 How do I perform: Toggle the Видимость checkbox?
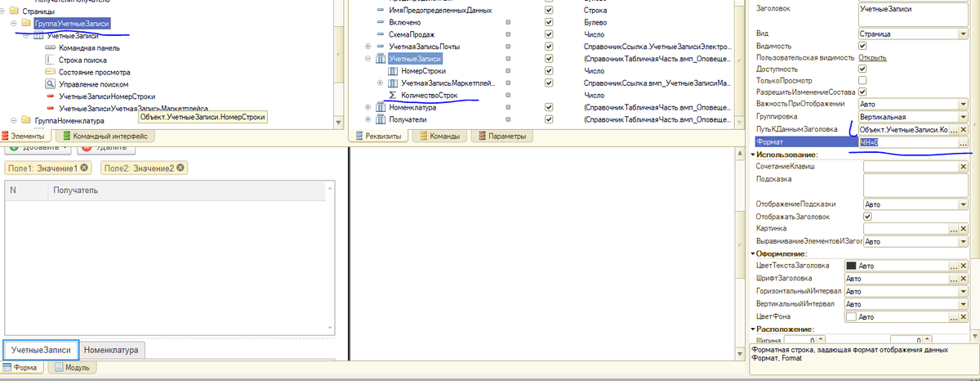862,47
